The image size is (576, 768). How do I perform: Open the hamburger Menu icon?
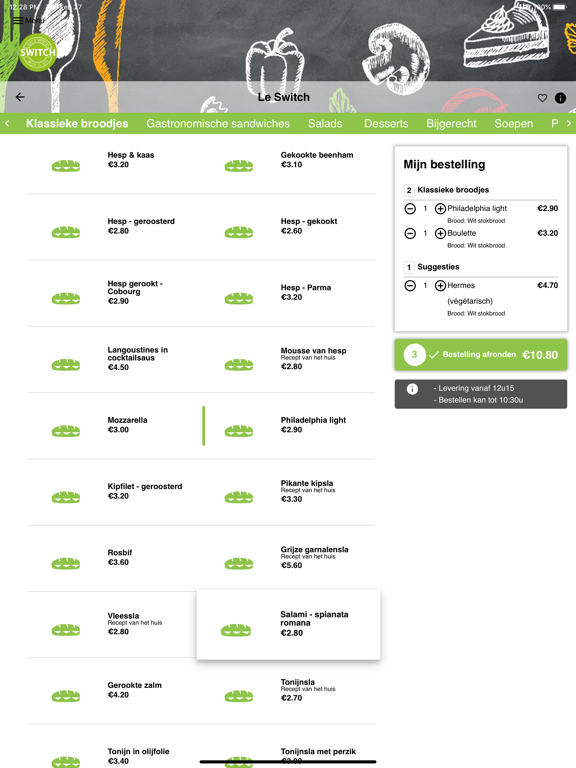[18, 20]
